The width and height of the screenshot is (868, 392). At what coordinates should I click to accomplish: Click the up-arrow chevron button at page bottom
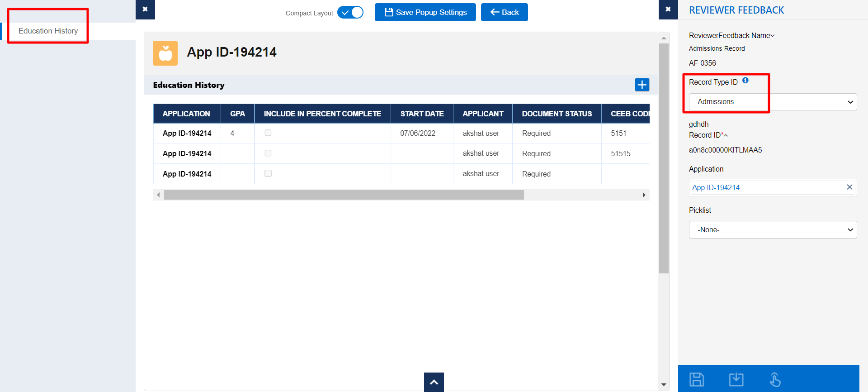click(x=434, y=382)
